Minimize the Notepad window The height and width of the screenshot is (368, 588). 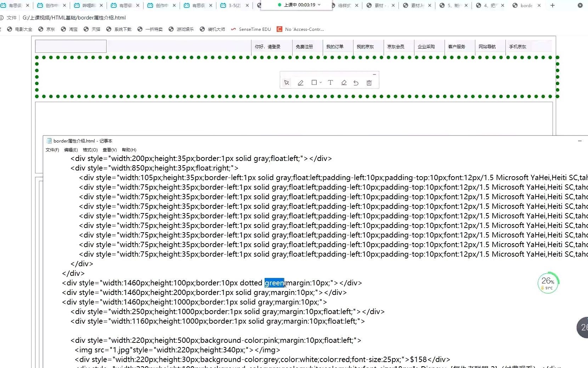580,141
